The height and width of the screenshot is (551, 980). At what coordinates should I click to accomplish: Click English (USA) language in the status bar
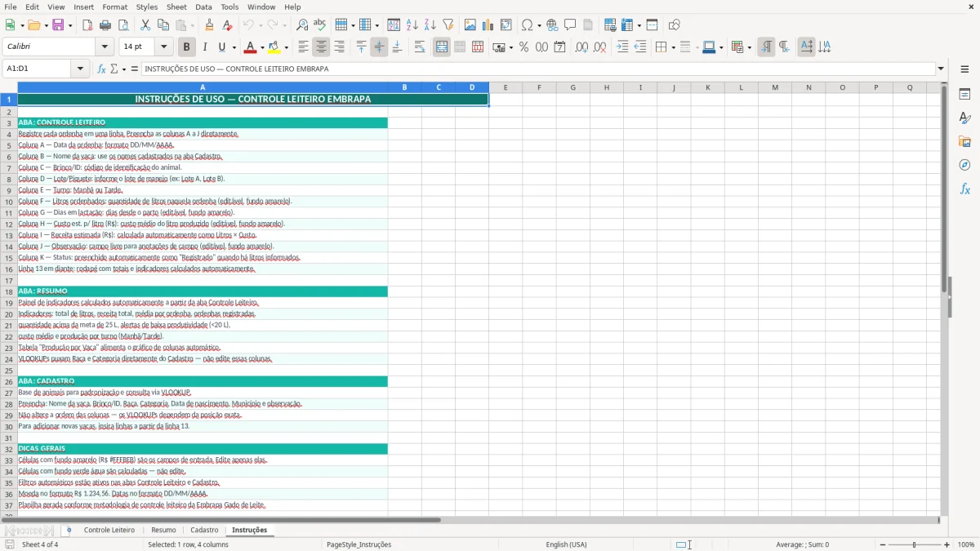pos(566,544)
